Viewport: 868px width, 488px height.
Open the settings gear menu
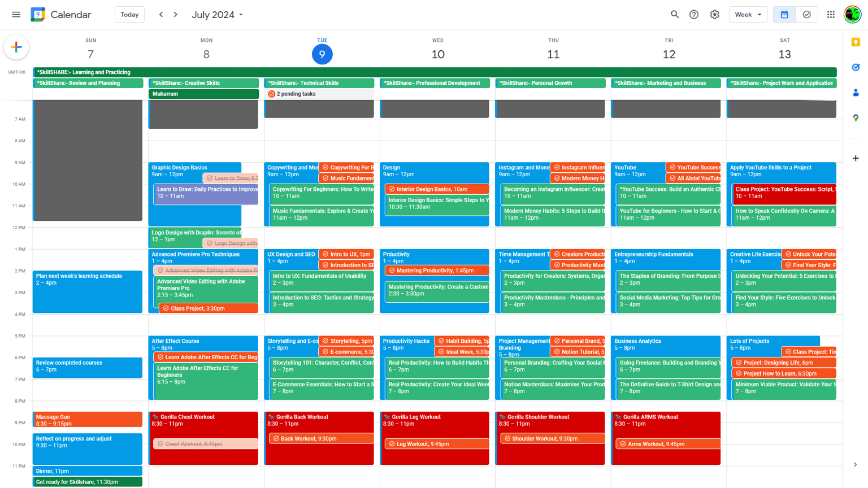pos(715,15)
